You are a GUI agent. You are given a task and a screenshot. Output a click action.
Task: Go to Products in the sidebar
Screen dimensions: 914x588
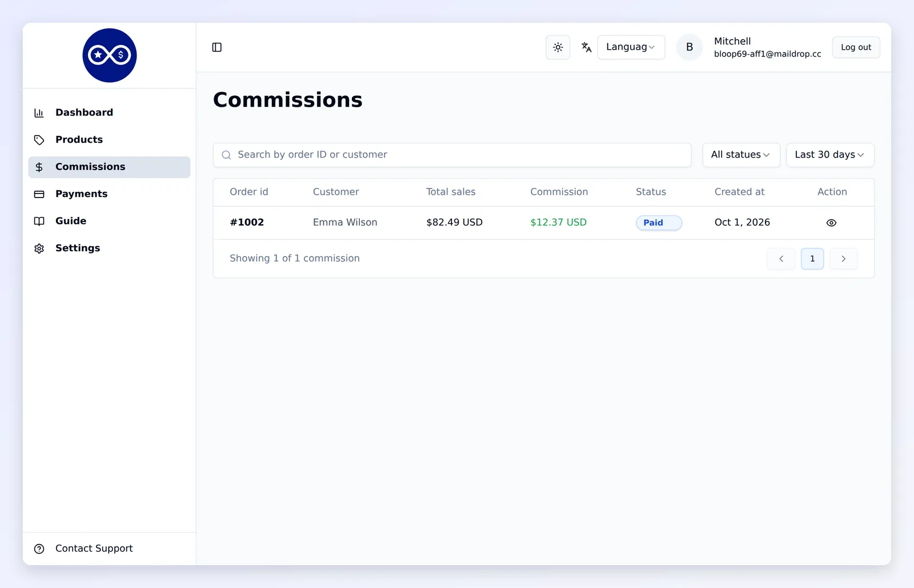tap(109, 140)
